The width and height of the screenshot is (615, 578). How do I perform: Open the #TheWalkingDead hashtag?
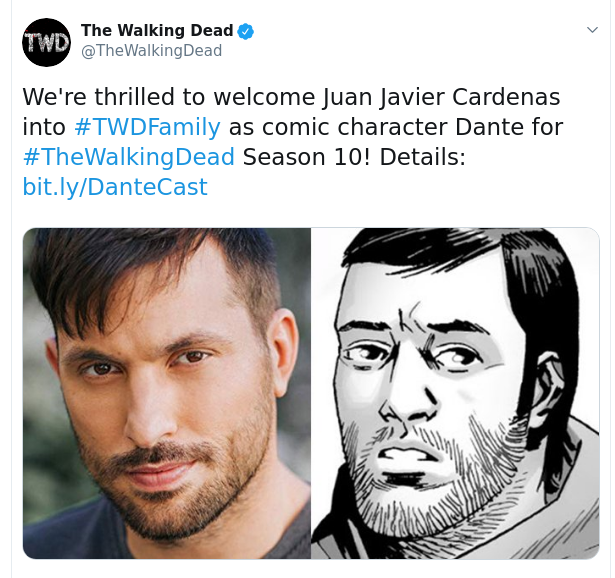129,157
